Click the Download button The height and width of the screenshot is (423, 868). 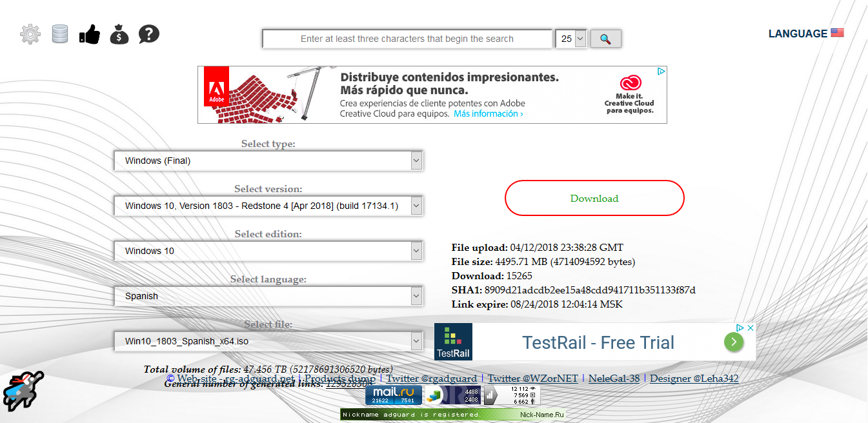pyautogui.click(x=594, y=198)
